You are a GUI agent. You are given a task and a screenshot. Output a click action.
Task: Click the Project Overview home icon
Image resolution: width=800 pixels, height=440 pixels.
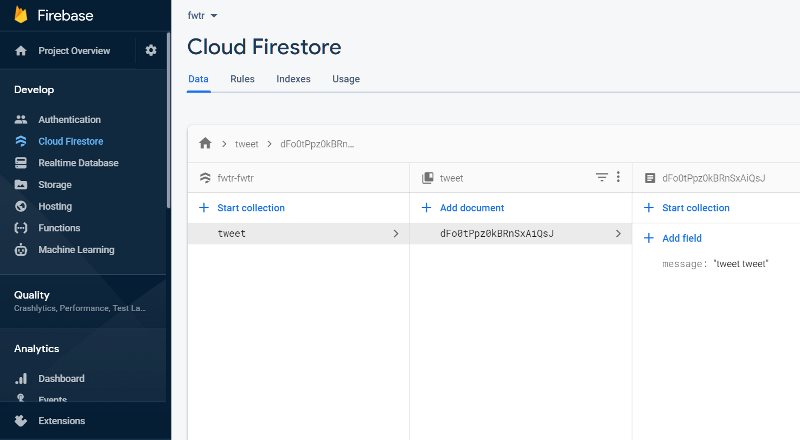(x=21, y=51)
